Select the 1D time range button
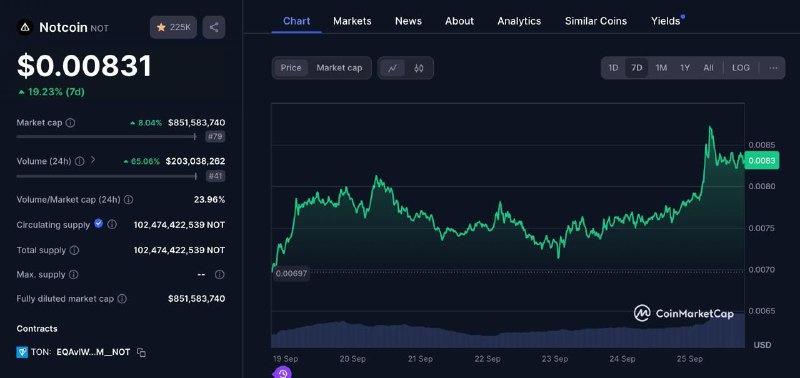 pos(613,68)
